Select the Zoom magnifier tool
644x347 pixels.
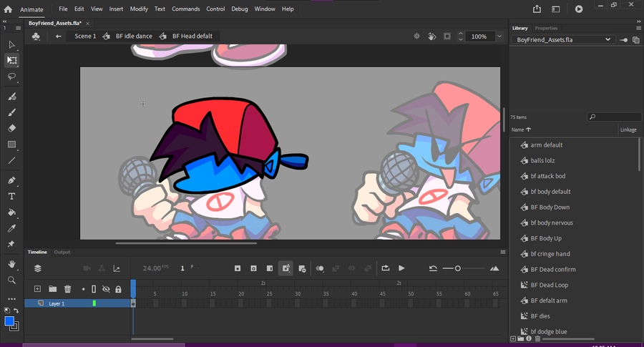(x=11, y=280)
